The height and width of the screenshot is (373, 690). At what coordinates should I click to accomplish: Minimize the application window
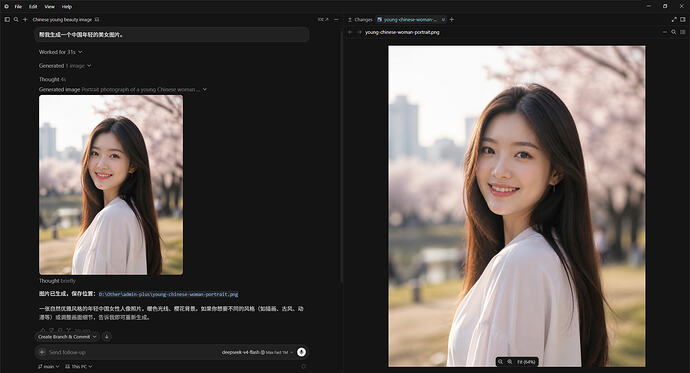point(649,6)
